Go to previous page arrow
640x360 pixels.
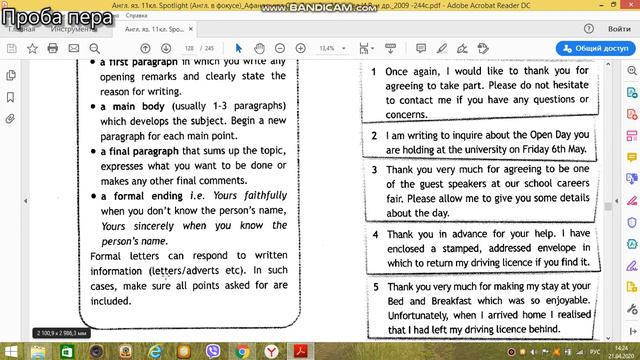coord(145,49)
